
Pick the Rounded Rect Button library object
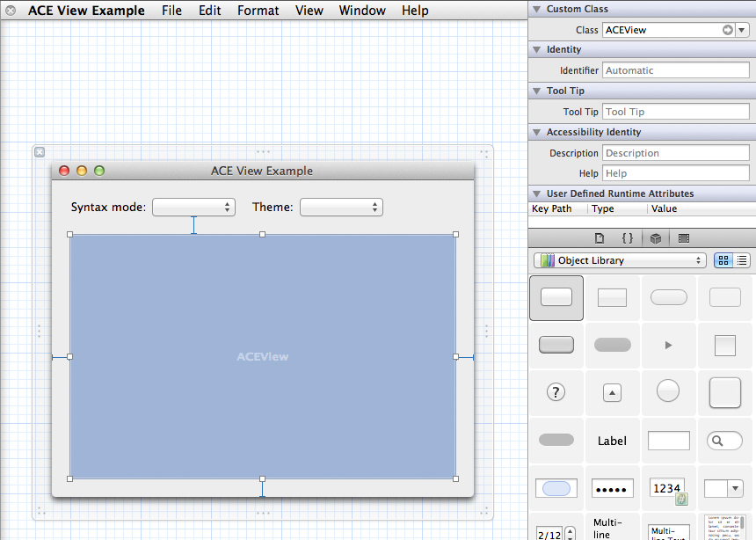[x=668, y=298]
